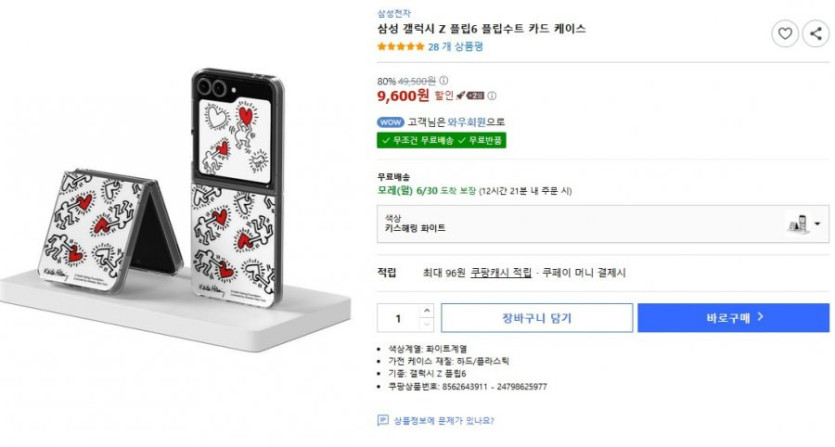Screen dimensions: 835x447
Task: Click the color option thumbnail swatch
Action: point(798,224)
